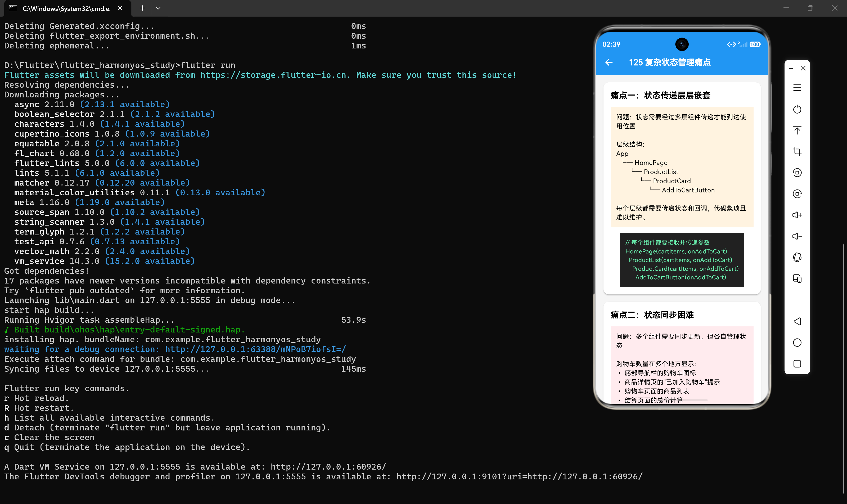The image size is (847, 504).
Task: Click the 'q Quit (terminate the application' line
Action: pyautogui.click(x=127, y=447)
